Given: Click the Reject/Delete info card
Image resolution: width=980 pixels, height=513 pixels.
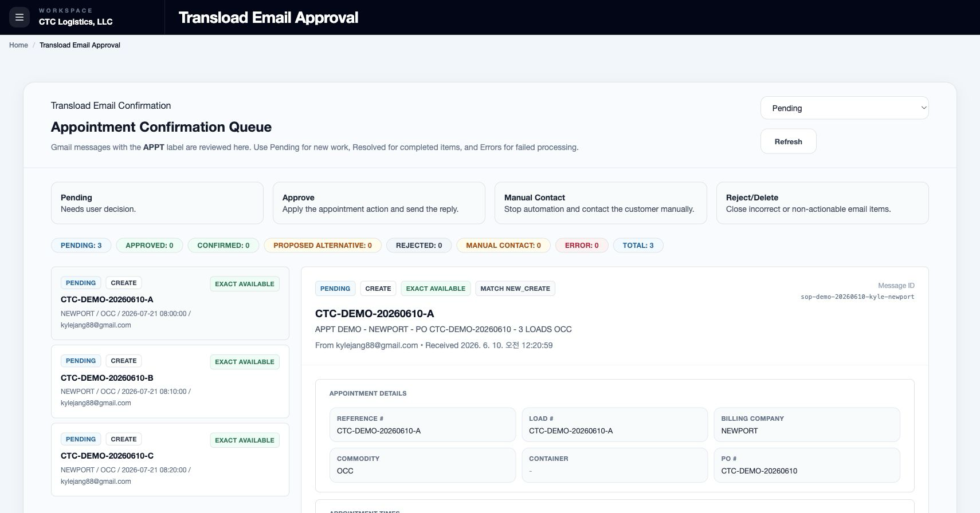Looking at the screenshot, I should click(822, 203).
